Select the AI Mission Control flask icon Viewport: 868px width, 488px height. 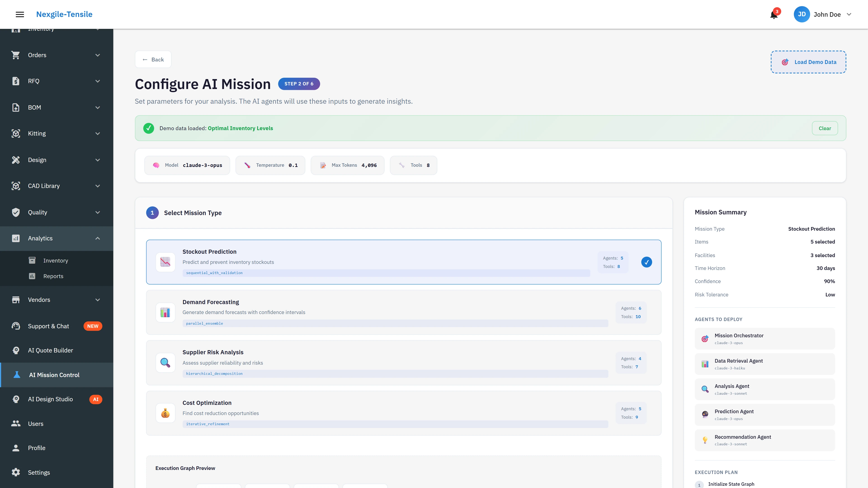[x=16, y=375]
